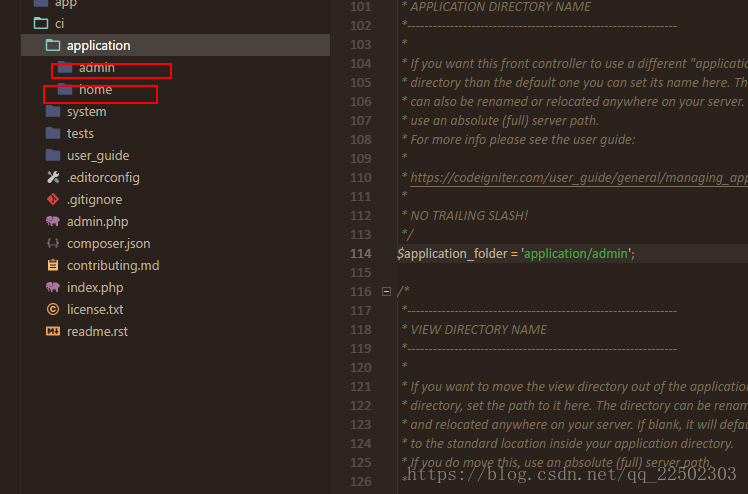Screen dimensions: 748x494
Task: Collapse the comment block at line 116
Action: tap(386, 291)
